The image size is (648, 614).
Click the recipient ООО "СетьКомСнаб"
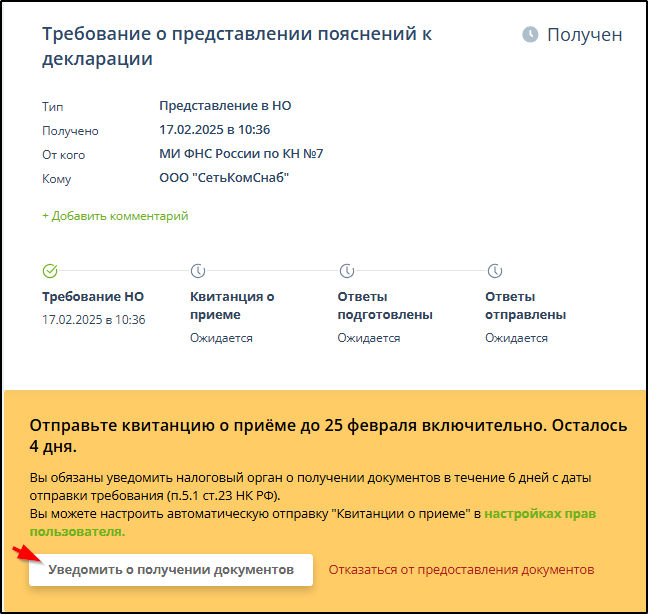230,178
